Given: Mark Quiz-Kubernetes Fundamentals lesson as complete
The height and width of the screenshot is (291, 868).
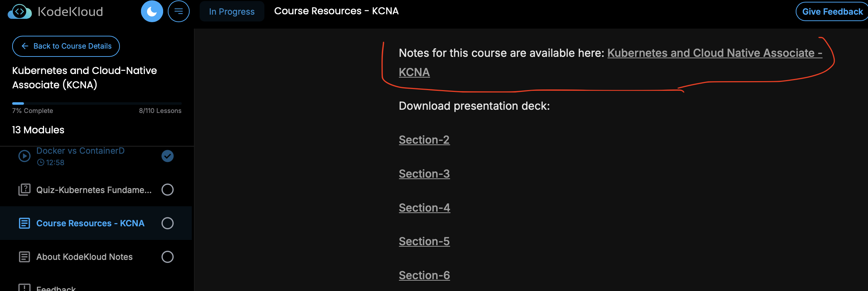Looking at the screenshot, I should [x=167, y=189].
